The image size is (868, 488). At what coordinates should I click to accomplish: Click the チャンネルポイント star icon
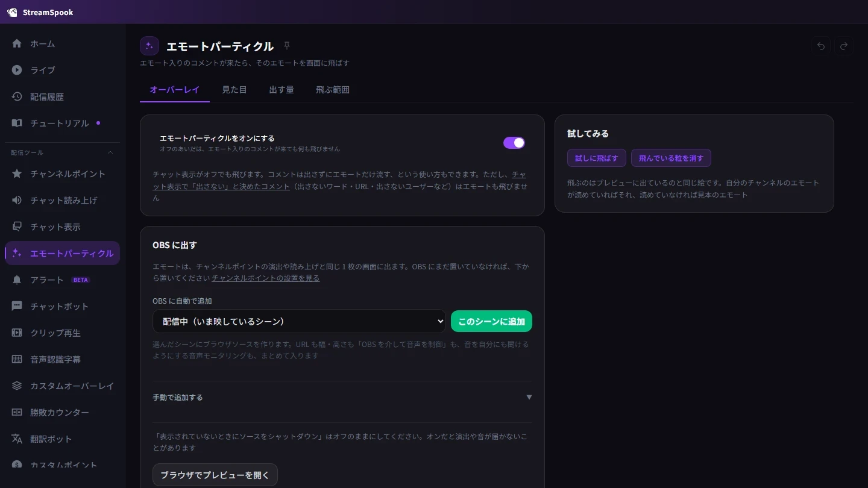[x=17, y=174]
